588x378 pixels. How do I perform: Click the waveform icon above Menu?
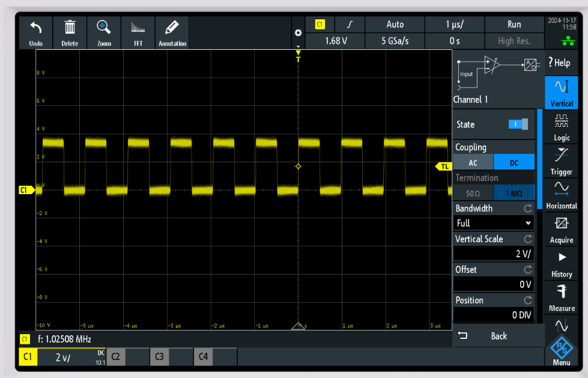point(562,326)
